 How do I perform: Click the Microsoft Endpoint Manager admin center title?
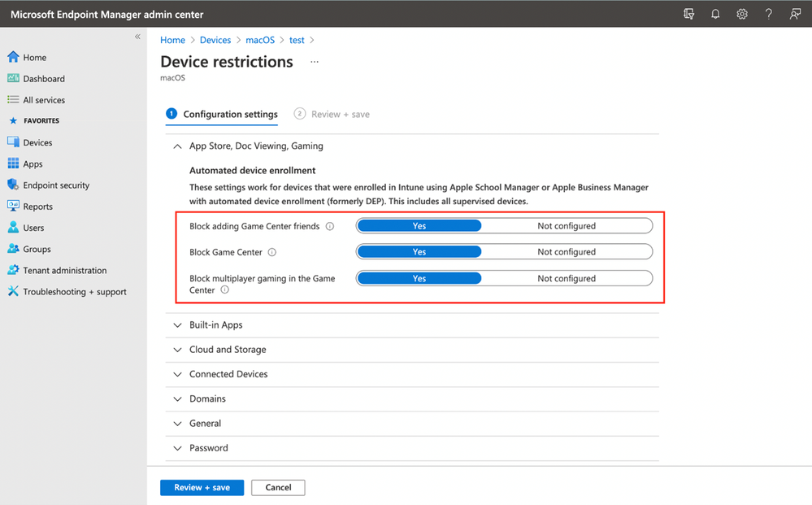(x=107, y=15)
